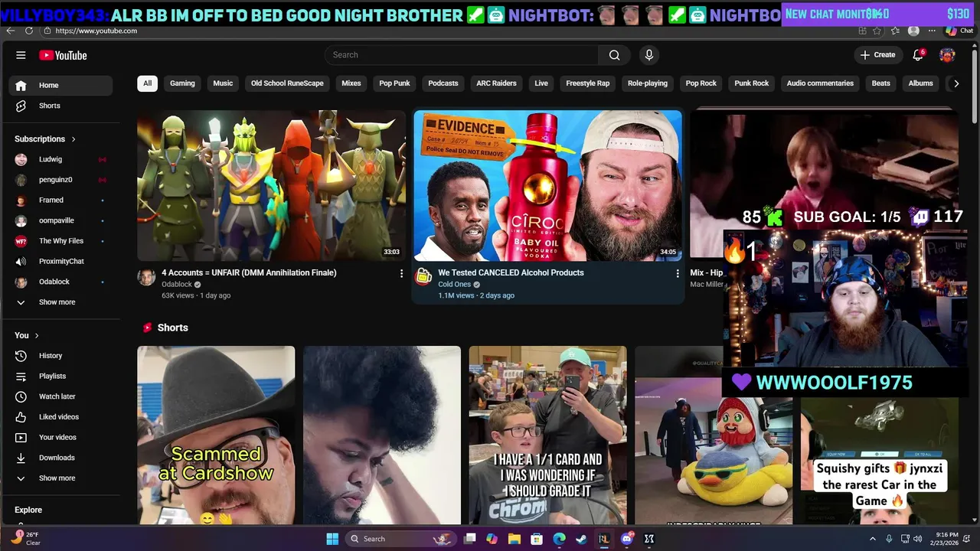Open more options for Cold Ones video
The image size is (980, 551).
tap(677, 273)
